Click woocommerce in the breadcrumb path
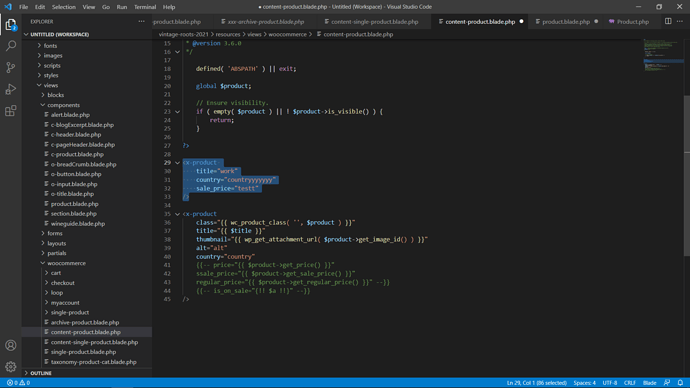The width and height of the screenshot is (690, 388). [287, 34]
